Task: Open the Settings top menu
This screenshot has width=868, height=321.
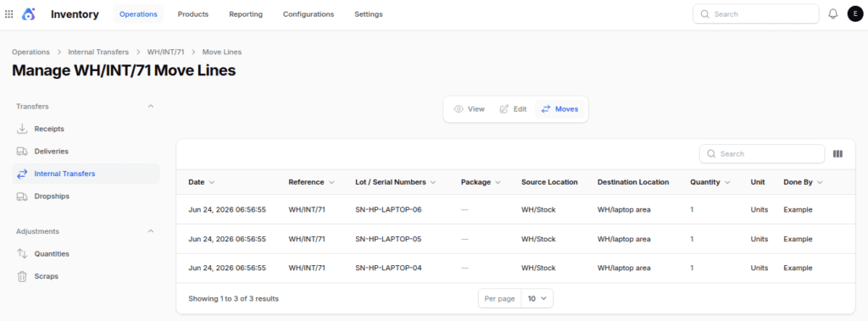Action: pyautogui.click(x=368, y=14)
